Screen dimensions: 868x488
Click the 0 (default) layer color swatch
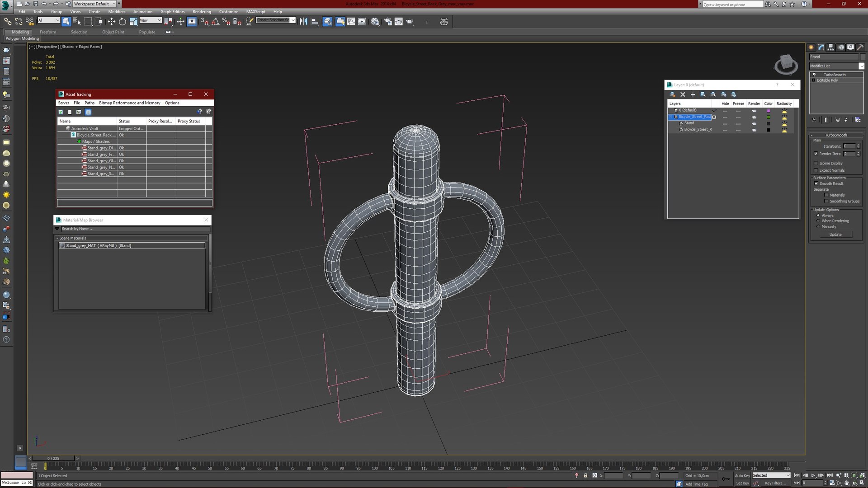click(768, 111)
